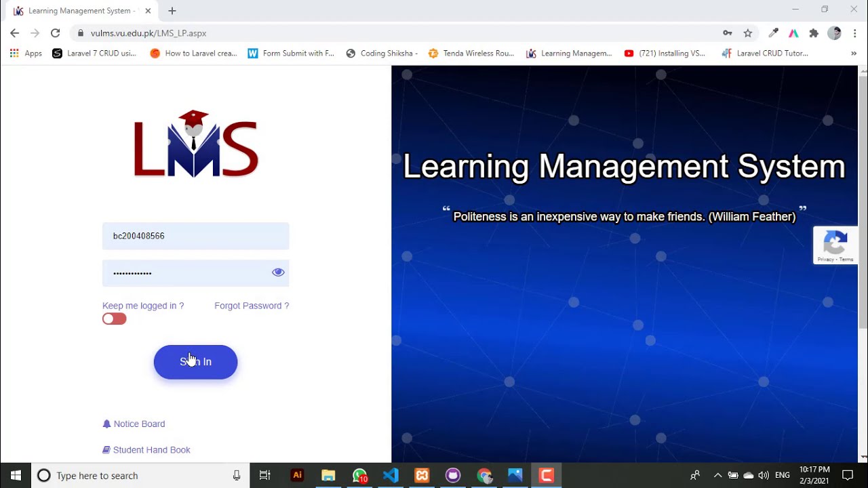This screenshot has width=868, height=488.
Task: Close the Learning Management System tab
Action: coord(148,11)
